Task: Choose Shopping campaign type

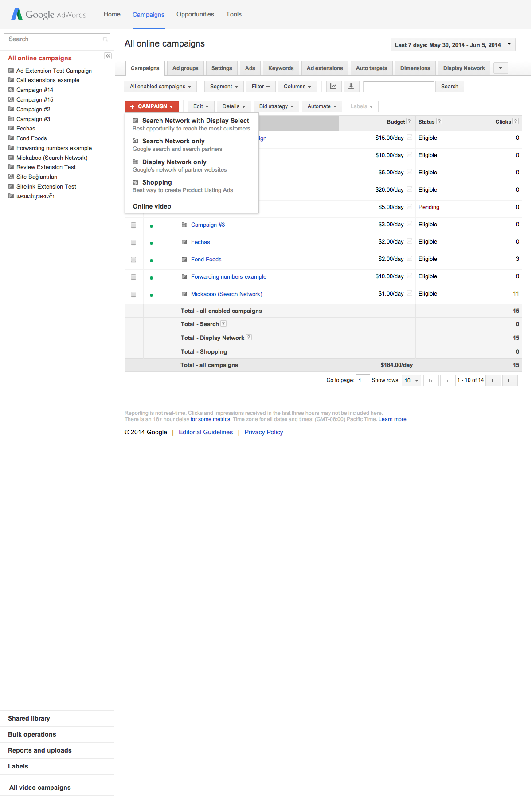Action: [192, 186]
